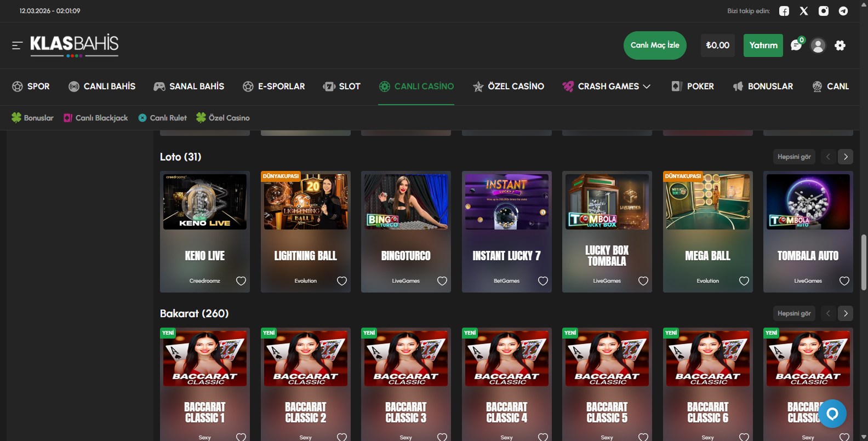Open the Poker menu item
The image size is (868, 441).
tap(693, 87)
